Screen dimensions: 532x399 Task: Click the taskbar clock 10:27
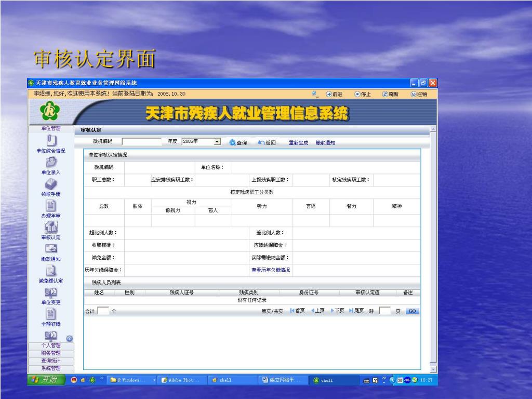(x=427, y=380)
